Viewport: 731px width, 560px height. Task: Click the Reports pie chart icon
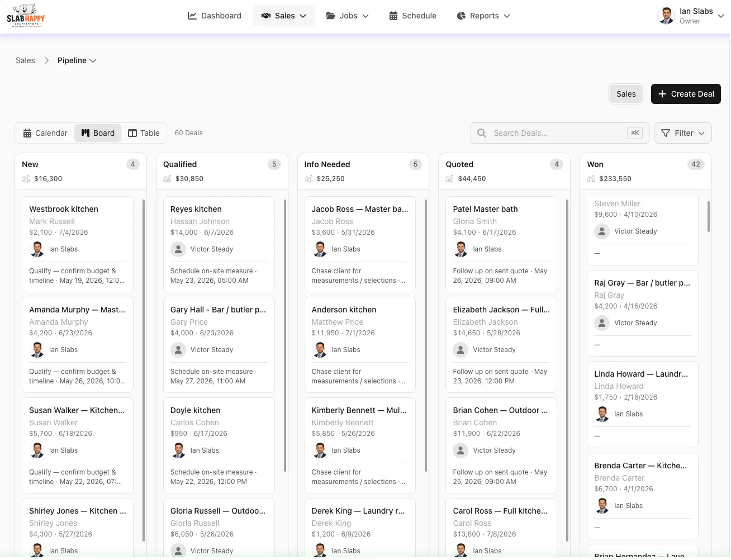[461, 16]
